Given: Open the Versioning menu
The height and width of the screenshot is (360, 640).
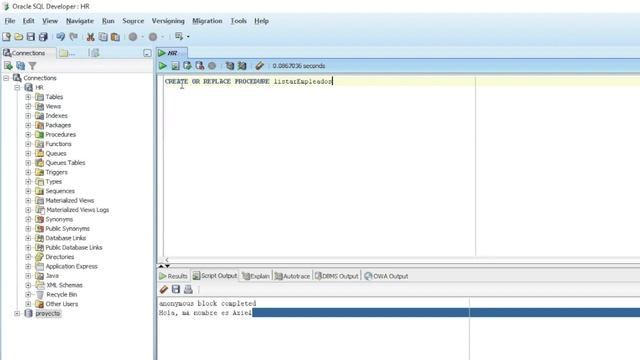Looking at the screenshot, I should (168, 21).
